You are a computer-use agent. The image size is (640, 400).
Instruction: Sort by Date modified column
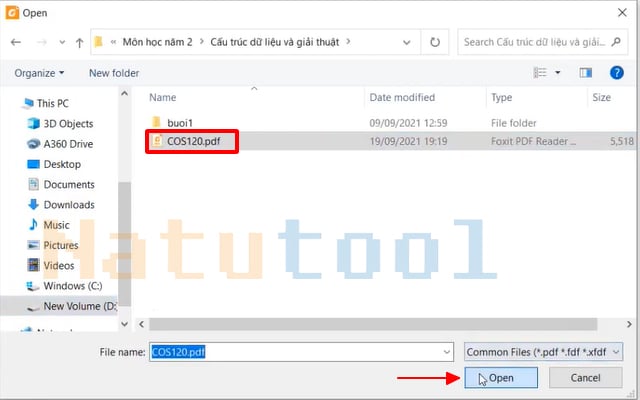pyautogui.click(x=402, y=98)
